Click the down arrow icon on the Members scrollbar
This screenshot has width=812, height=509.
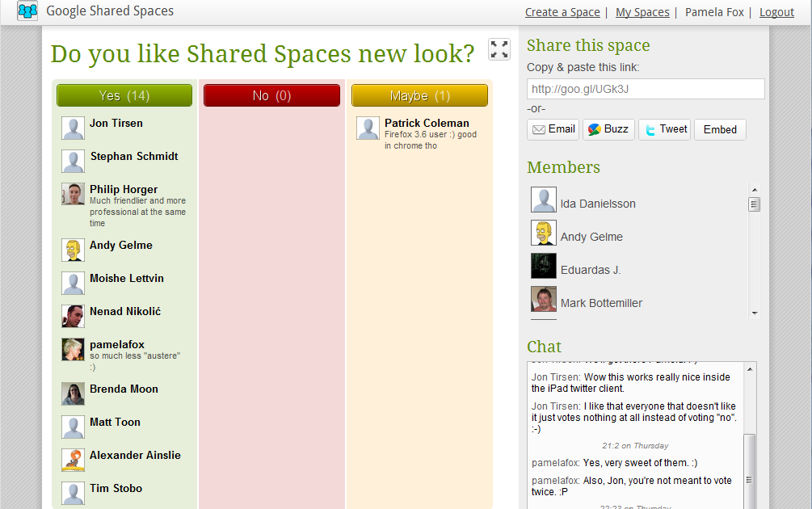point(754,313)
